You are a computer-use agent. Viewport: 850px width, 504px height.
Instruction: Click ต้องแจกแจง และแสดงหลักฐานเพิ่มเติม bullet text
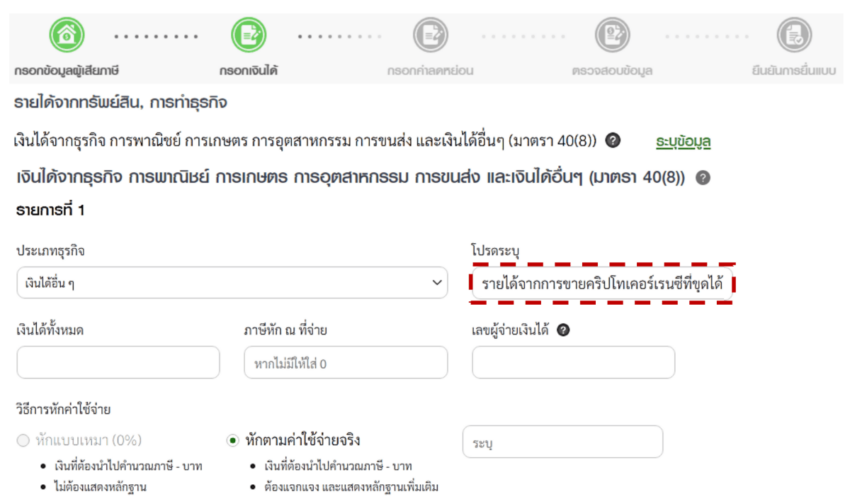(x=351, y=487)
